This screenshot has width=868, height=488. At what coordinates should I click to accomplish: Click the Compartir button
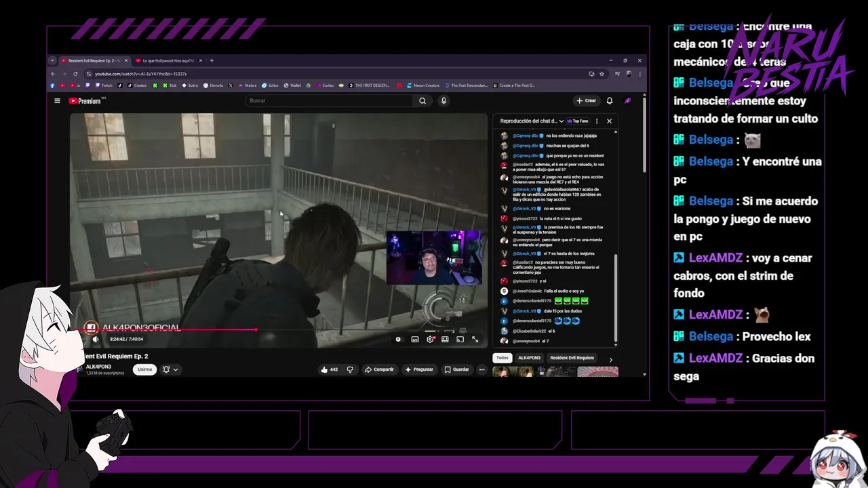coord(379,369)
